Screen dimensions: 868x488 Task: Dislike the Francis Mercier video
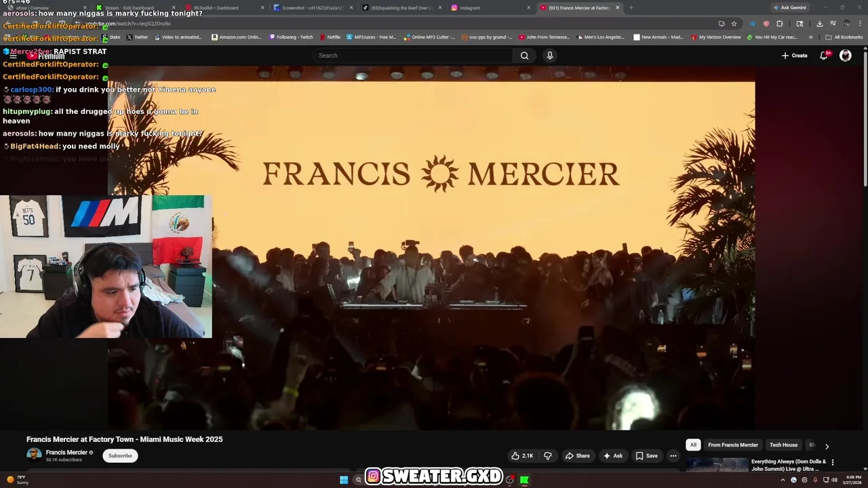548,455
